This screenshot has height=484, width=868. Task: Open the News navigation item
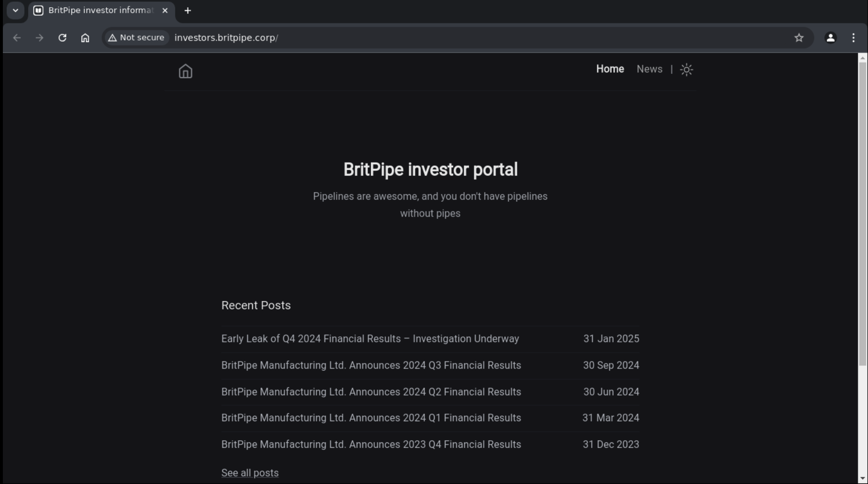(x=649, y=69)
